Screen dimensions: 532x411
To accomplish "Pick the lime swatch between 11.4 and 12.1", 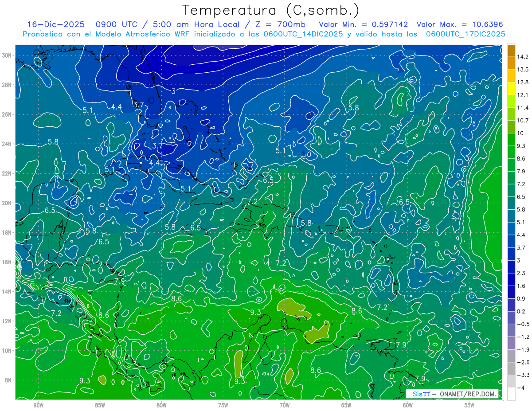I will tap(511, 101).
